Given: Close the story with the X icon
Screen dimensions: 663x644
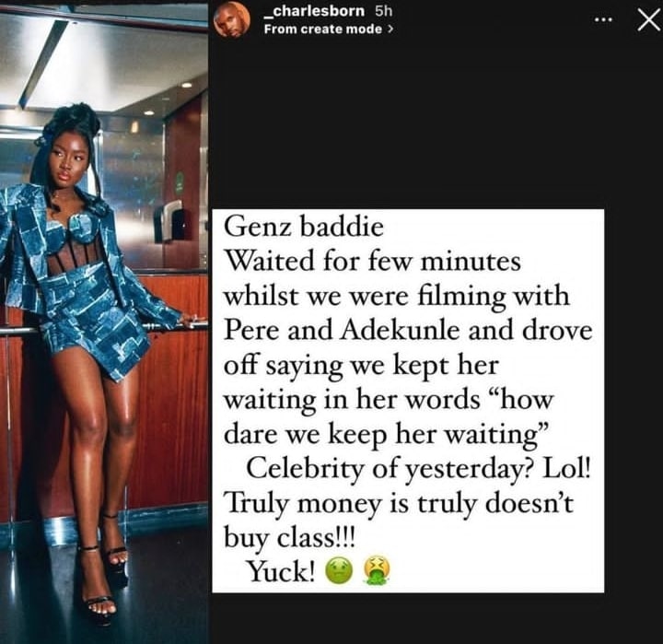Looking at the screenshot, I should click(x=648, y=19).
